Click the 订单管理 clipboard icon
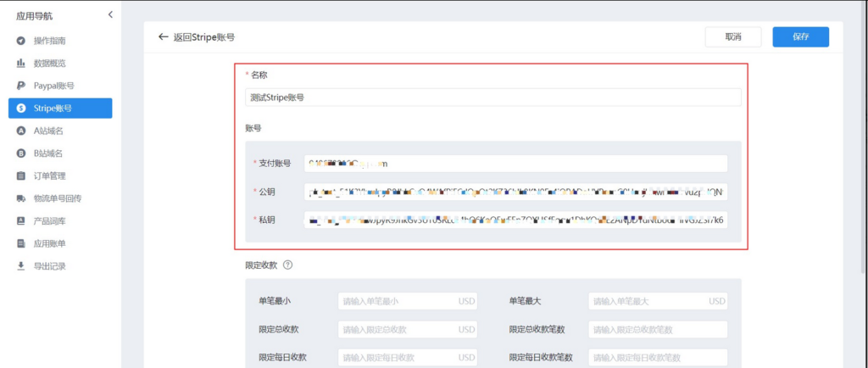The height and width of the screenshot is (368, 868). (x=20, y=176)
